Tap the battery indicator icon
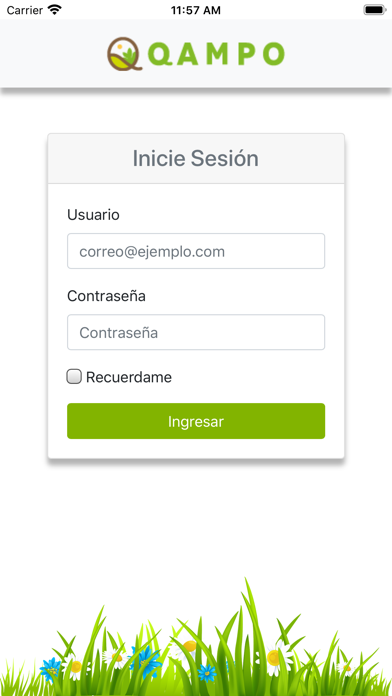392x696 pixels. point(375,10)
